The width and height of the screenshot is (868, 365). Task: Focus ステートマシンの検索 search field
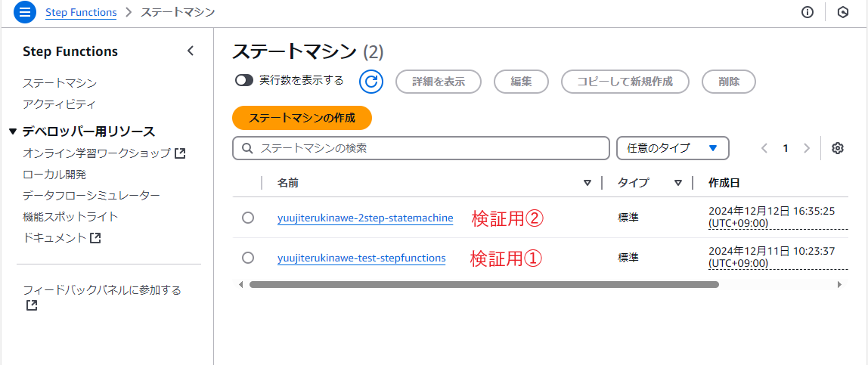click(x=420, y=148)
